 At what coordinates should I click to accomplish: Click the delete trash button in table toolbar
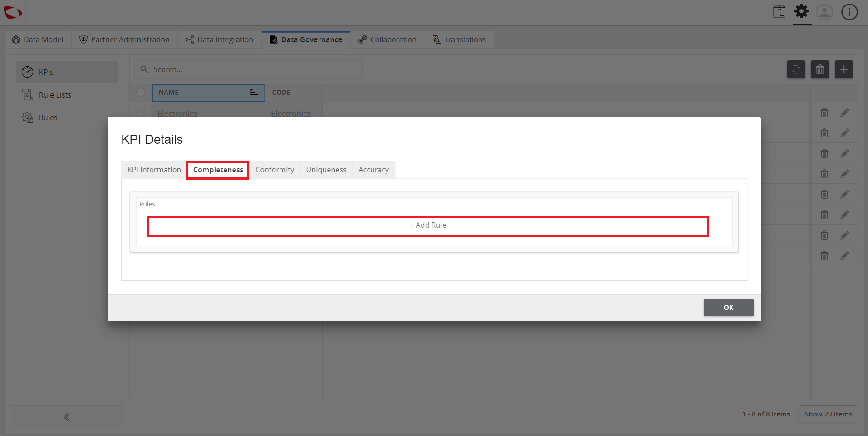(819, 69)
